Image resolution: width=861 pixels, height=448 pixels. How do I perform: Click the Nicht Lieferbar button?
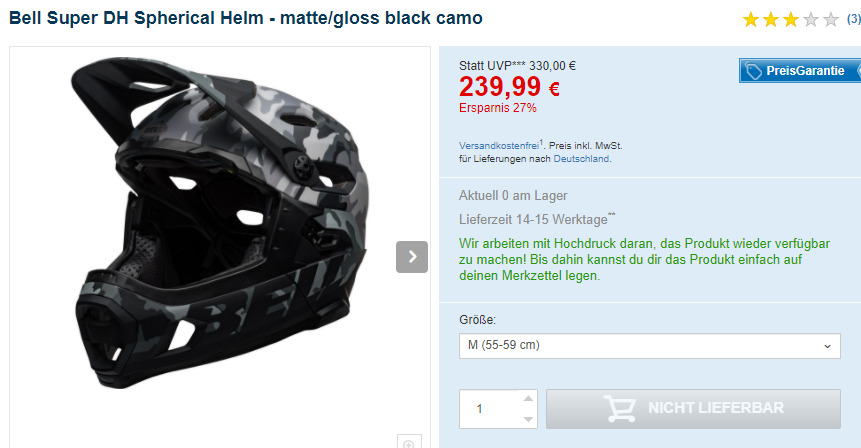(x=693, y=408)
